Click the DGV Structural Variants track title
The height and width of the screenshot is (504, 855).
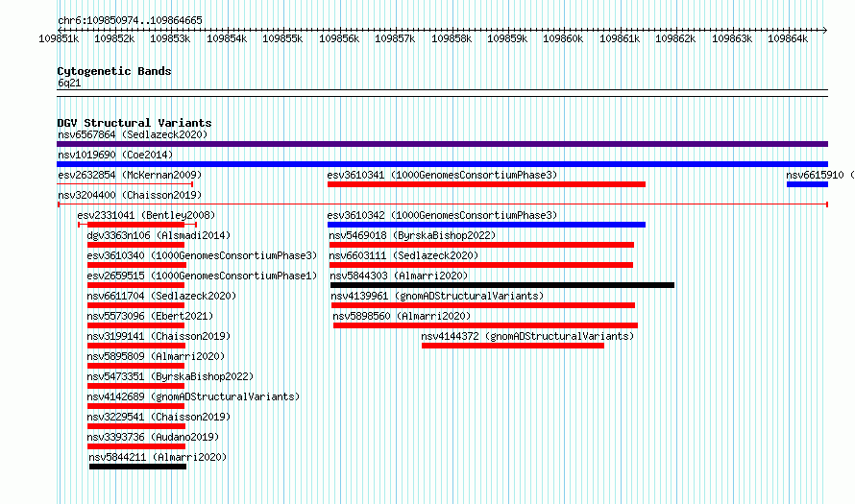[x=134, y=123]
